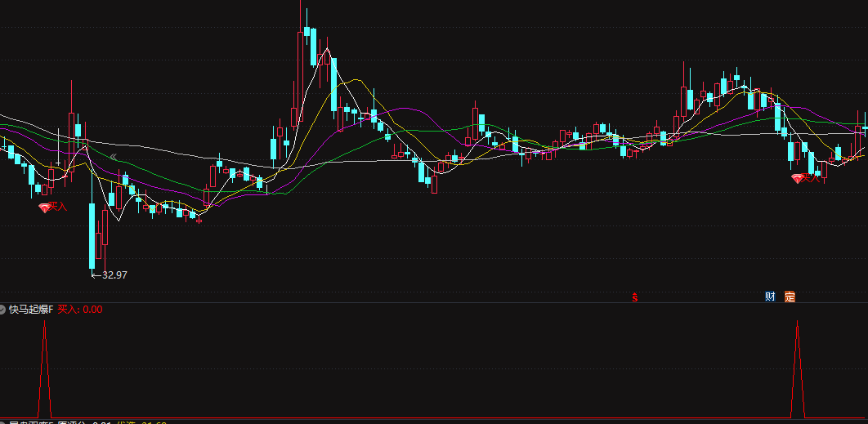Click the 32.97 low price label
The image size is (868, 424).
click(114, 275)
